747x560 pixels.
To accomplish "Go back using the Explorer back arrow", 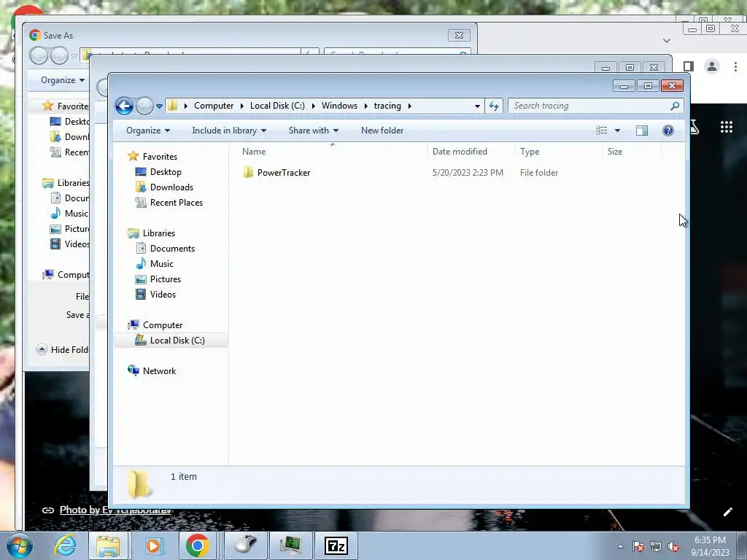I will (124, 106).
